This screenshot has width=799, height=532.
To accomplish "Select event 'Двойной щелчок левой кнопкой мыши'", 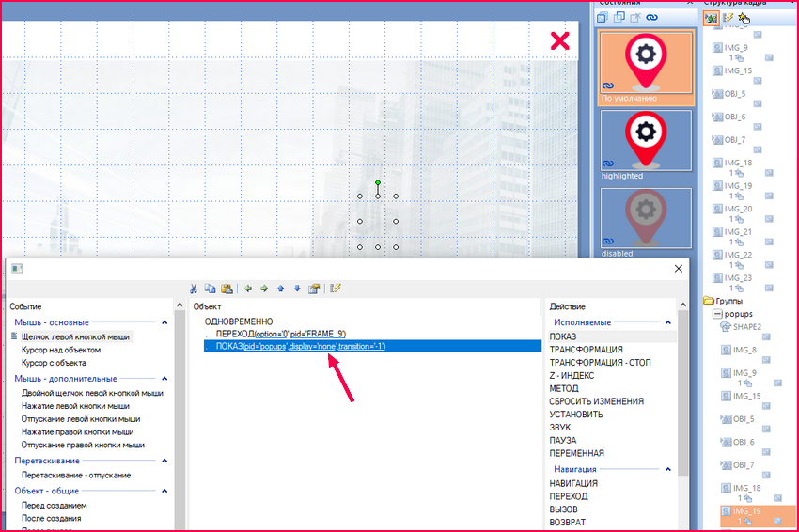I will point(92,393).
